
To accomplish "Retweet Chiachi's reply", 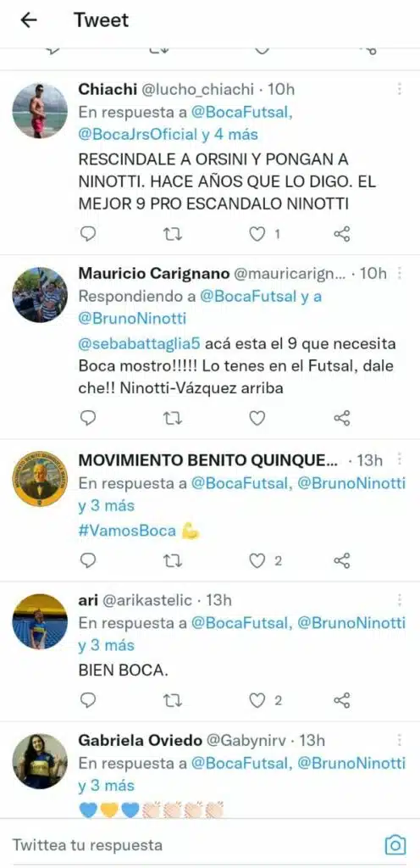I will click(173, 235).
